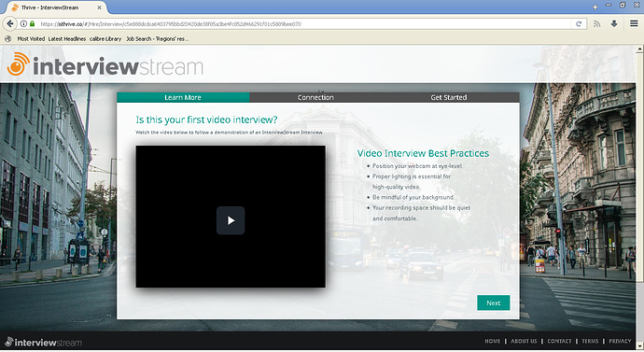The height and width of the screenshot is (352, 644).
Task: Click the page scrollbar up arrow
Action: 639,49
